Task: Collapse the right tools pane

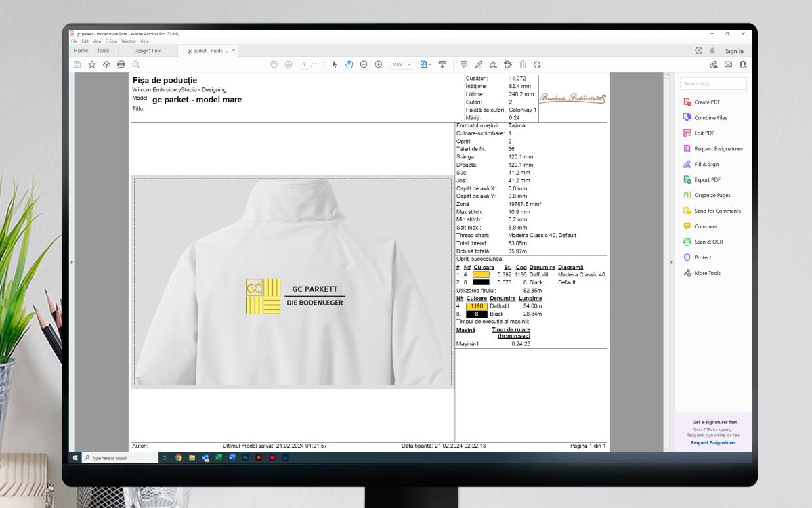Action: (670, 262)
